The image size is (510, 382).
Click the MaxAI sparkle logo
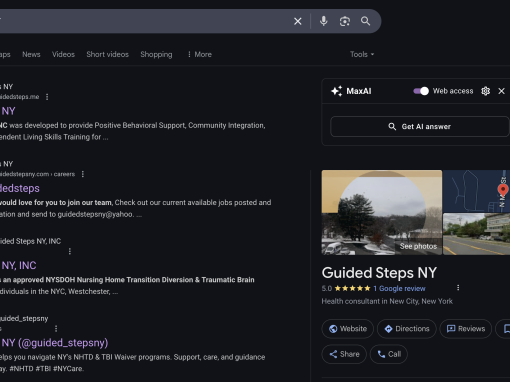pyautogui.click(x=337, y=91)
